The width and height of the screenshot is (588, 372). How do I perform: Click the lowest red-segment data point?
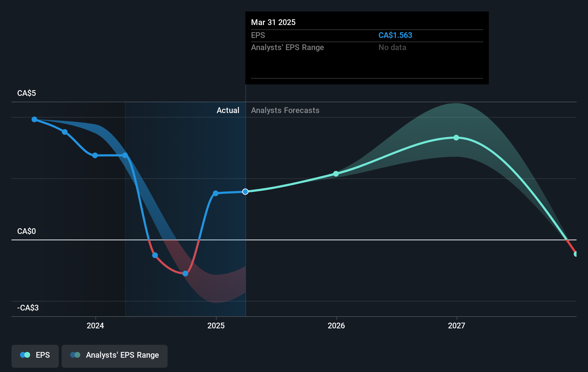pos(185,273)
